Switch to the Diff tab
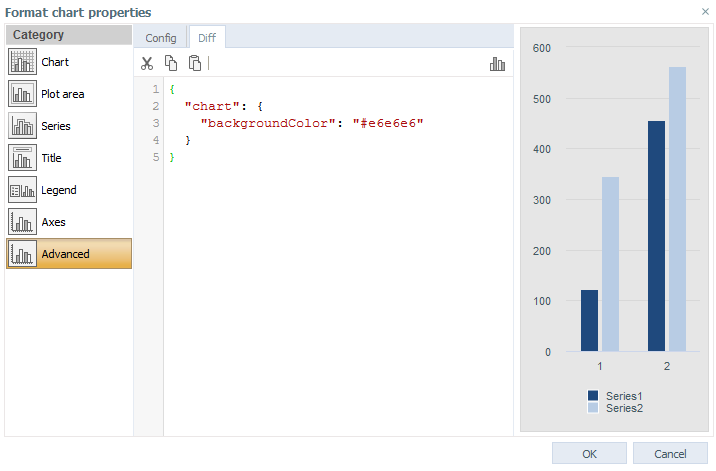The image size is (716, 471). pyautogui.click(x=207, y=38)
